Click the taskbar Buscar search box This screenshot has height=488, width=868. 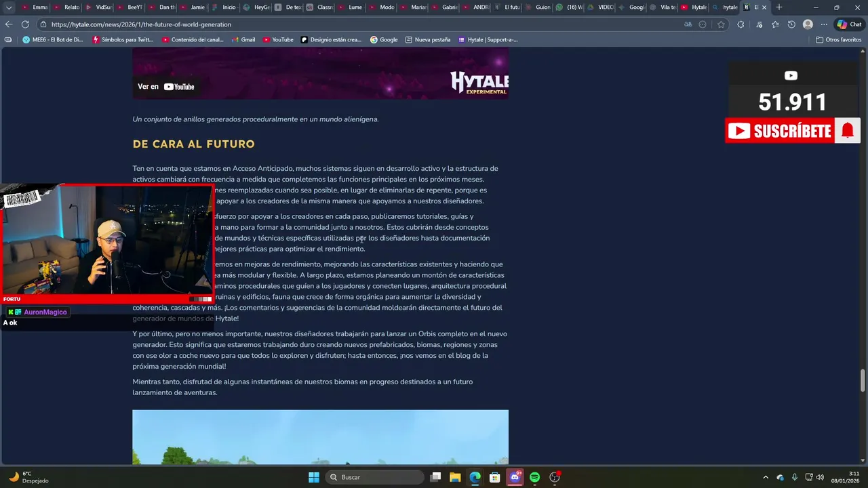[x=376, y=477]
